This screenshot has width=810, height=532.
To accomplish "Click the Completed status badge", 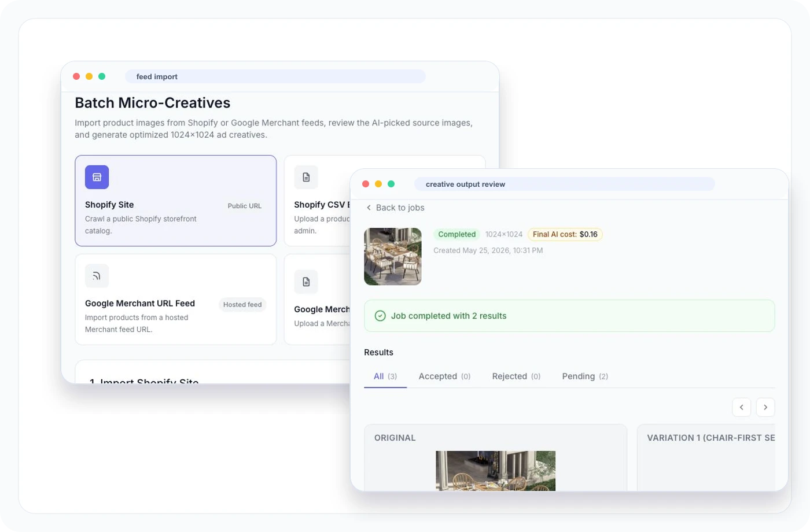I will pos(456,234).
